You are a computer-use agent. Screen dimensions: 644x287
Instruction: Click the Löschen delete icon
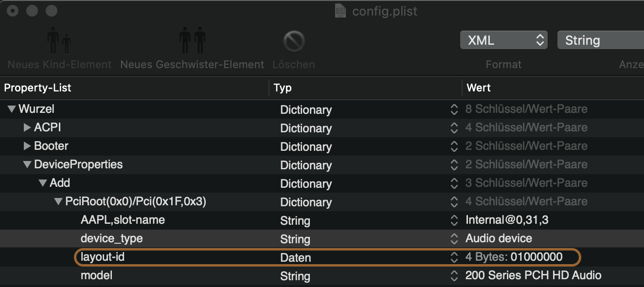coord(294,42)
